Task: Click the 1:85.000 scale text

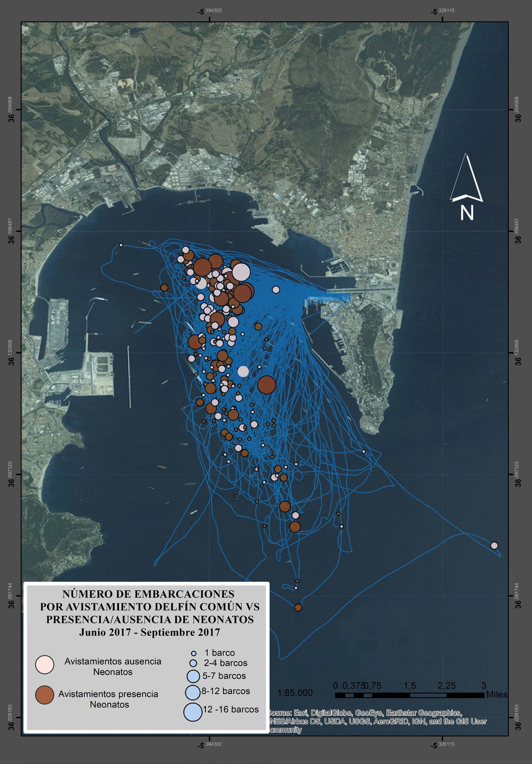Action: (295, 693)
